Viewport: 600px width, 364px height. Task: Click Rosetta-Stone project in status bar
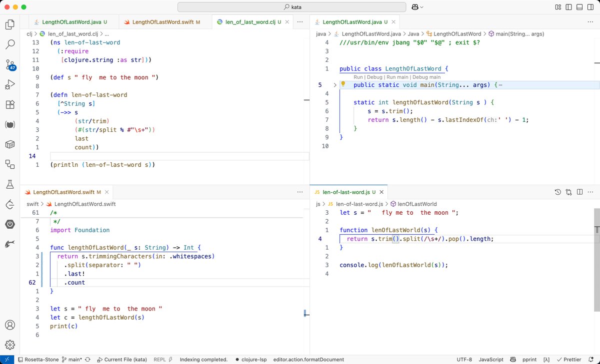point(38,360)
